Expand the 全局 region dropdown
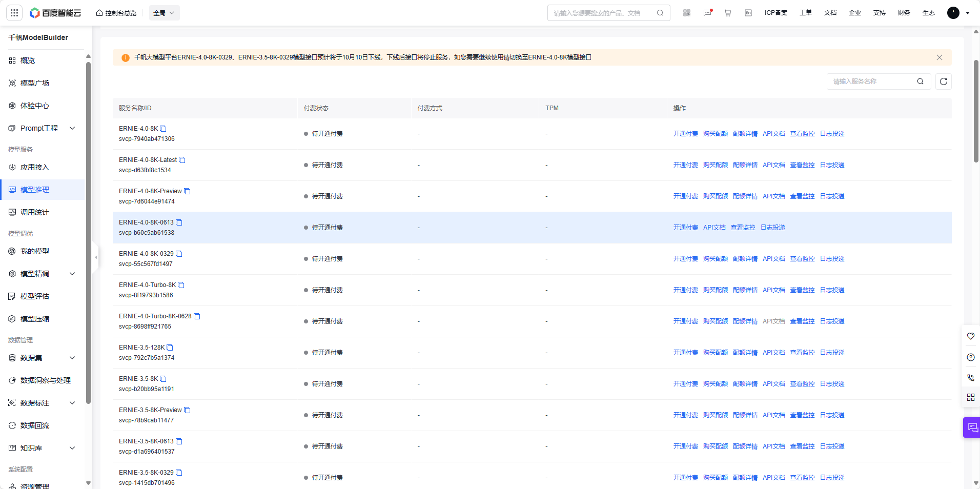This screenshot has height=489, width=980. point(164,13)
